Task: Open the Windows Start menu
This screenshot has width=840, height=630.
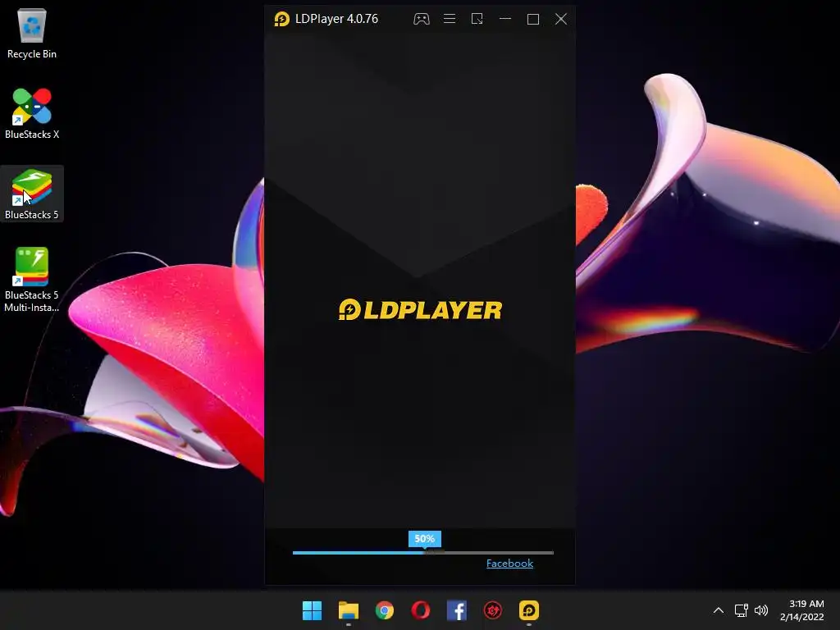Action: [x=312, y=610]
